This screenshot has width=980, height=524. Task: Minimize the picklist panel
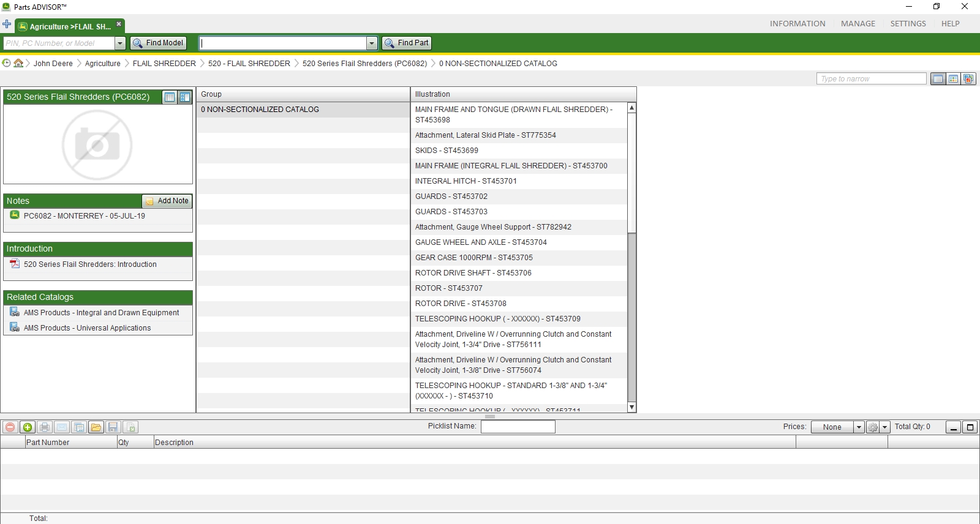[953, 427]
